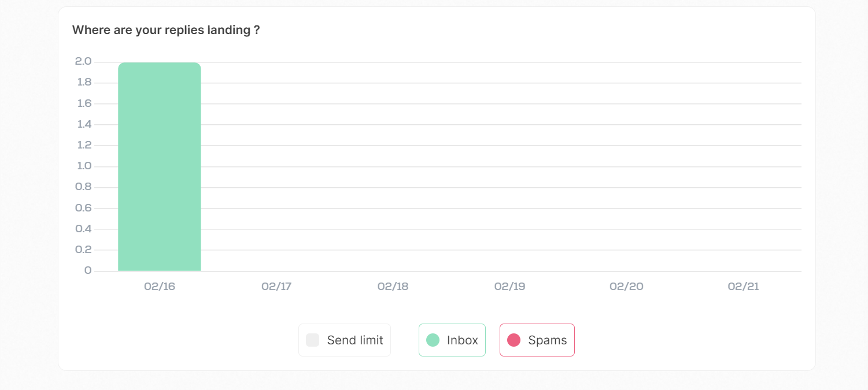Click the green Inbox circle icon
This screenshot has height=390, width=868.
[433, 340]
